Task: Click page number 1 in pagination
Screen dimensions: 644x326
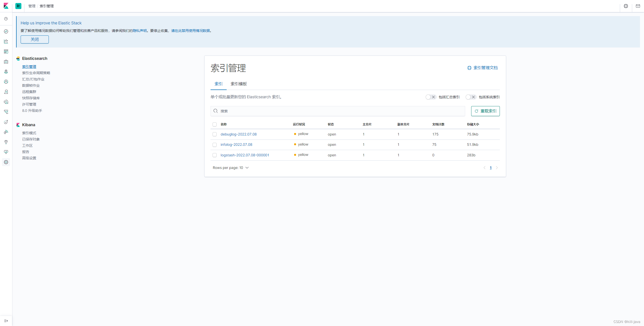Action: pos(491,168)
